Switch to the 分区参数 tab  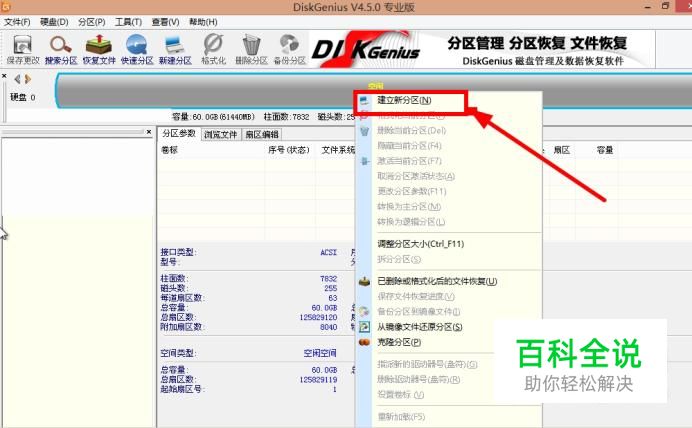point(179,134)
